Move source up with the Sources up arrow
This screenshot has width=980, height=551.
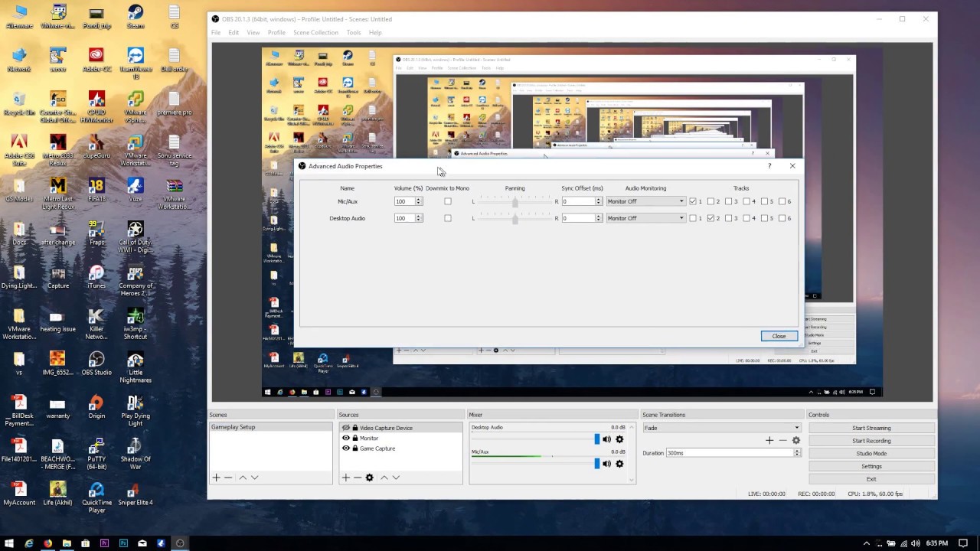pos(384,478)
